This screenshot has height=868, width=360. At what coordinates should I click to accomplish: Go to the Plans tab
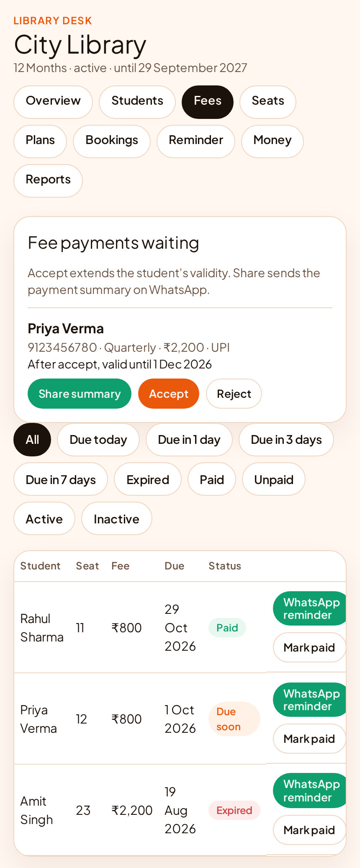[40, 141]
